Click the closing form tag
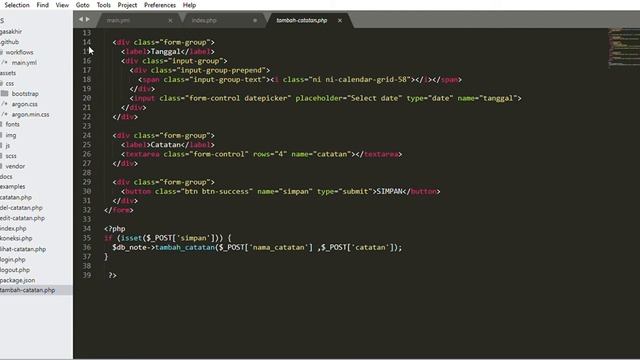 tap(119, 210)
